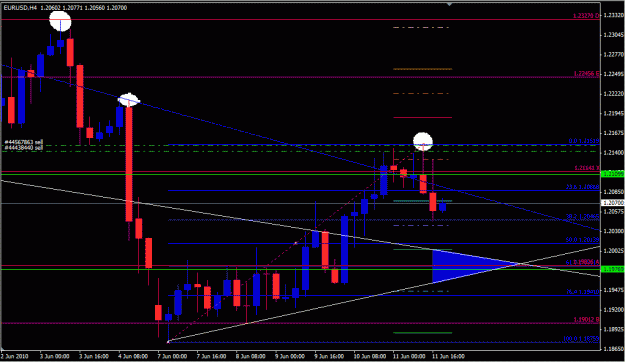Click the EURUSD,H4 chart title text
Screen dimensions: 625x362
coord(20,8)
